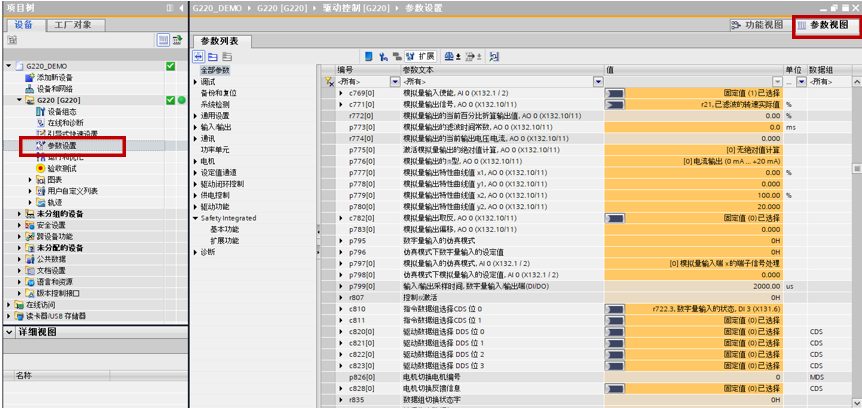
Task: Select 参数设置 in the project tree
Action: click(62, 146)
